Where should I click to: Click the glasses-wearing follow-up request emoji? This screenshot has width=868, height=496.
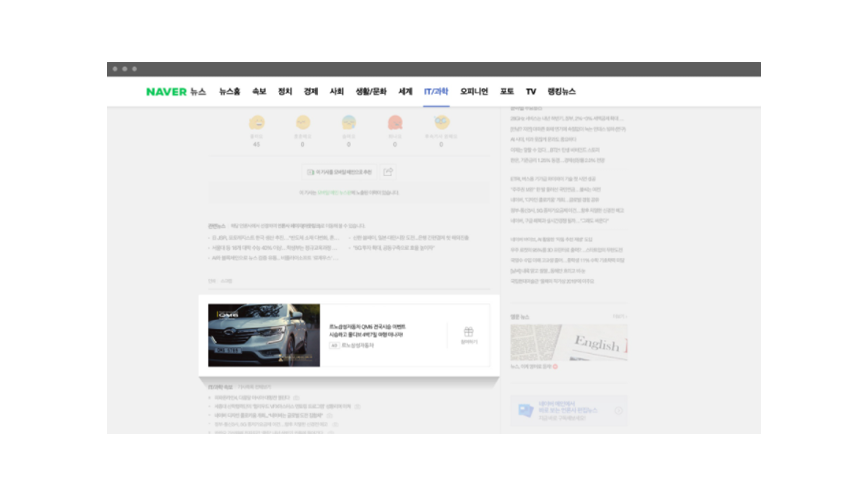(442, 123)
